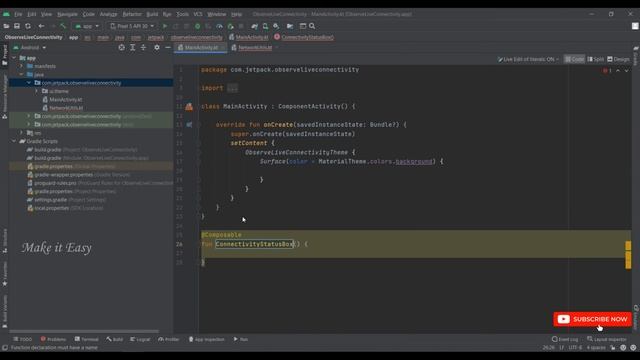This screenshot has height=360, width=640.
Task: Open the Problems tool window
Action: (53, 339)
